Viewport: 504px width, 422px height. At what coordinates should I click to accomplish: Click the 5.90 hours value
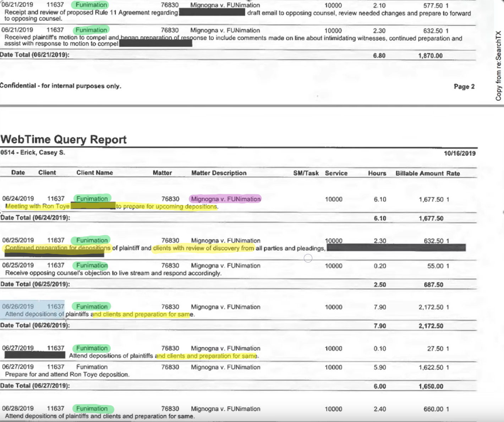click(380, 367)
